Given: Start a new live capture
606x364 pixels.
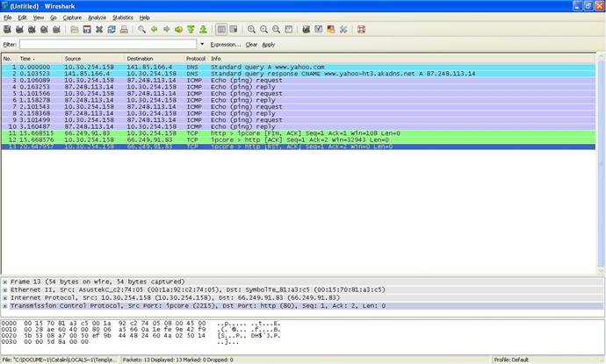Looking at the screenshot, I should click(32, 29).
